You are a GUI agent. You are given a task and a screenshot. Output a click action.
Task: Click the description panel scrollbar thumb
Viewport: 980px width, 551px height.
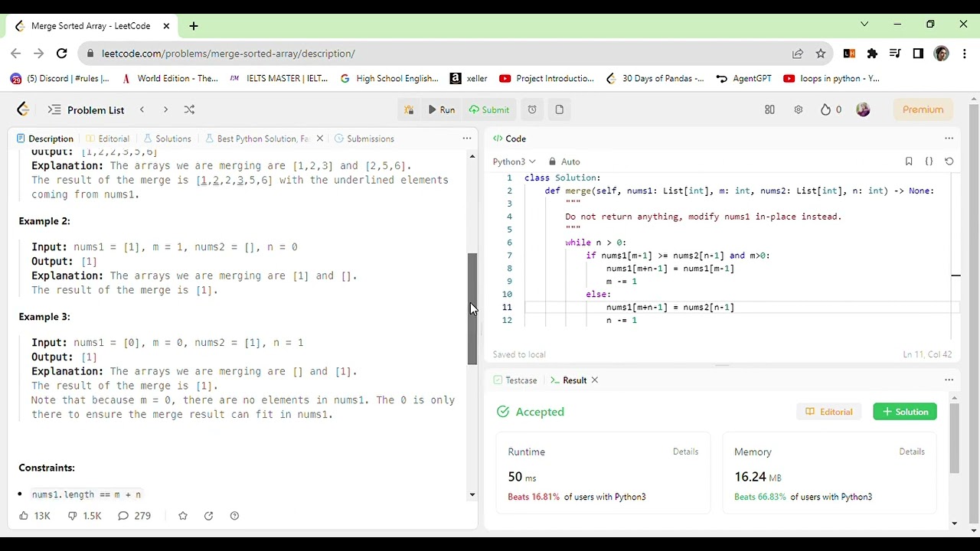tap(472, 308)
